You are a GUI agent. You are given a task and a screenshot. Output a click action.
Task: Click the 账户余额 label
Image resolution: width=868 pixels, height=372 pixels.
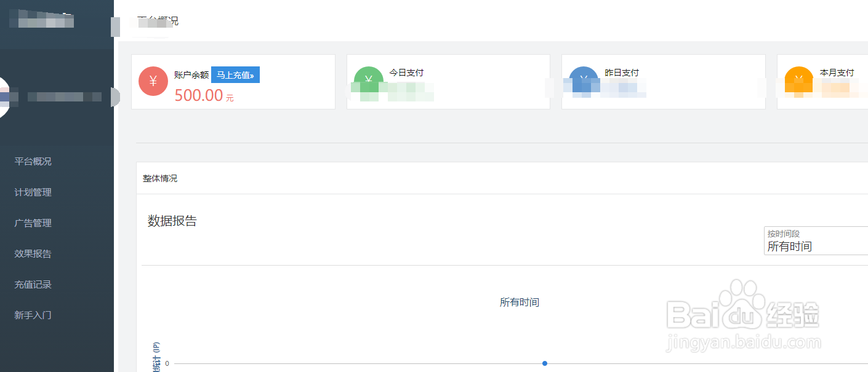pyautogui.click(x=191, y=75)
